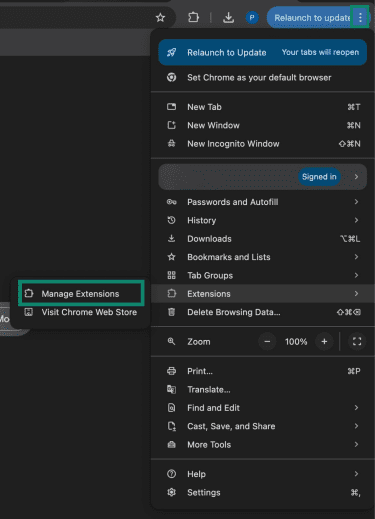Click the More Tools toolbox icon

tap(171, 444)
